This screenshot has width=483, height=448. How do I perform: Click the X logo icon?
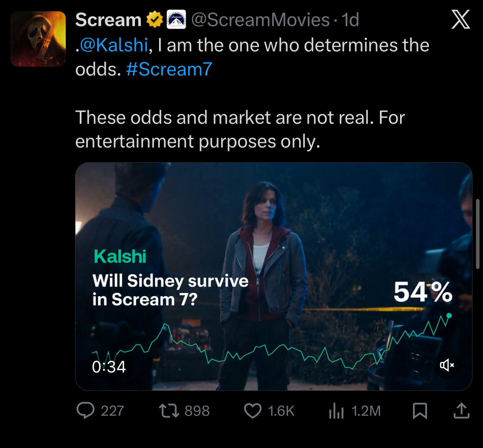(x=461, y=19)
